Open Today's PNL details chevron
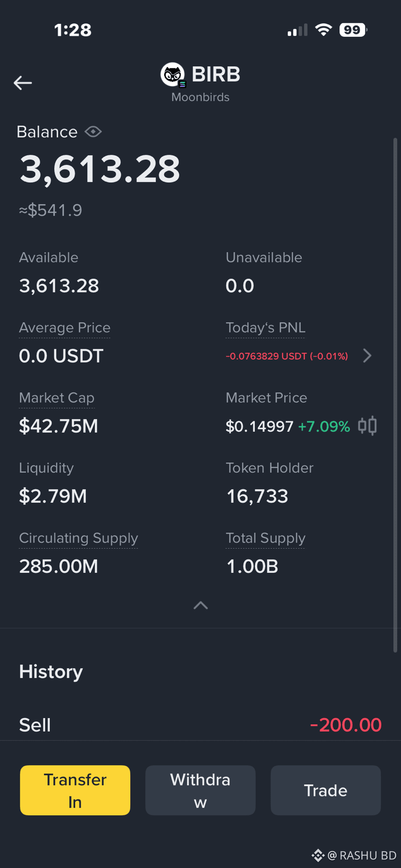The width and height of the screenshot is (401, 868). (368, 356)
